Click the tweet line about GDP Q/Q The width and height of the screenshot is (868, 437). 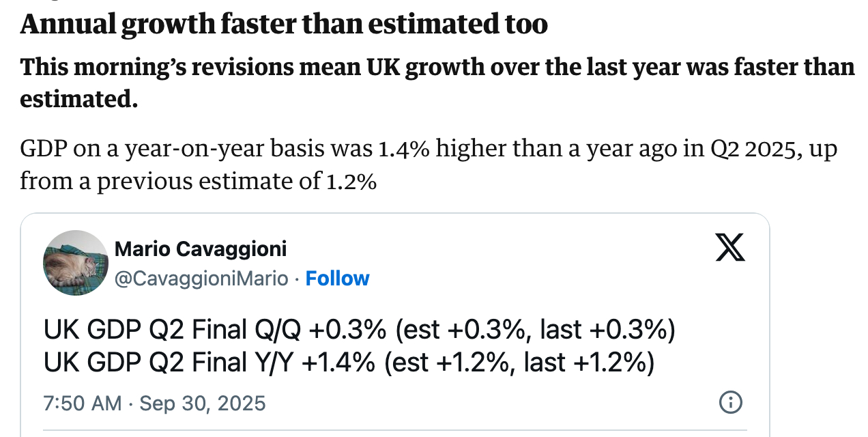(358, 330)
